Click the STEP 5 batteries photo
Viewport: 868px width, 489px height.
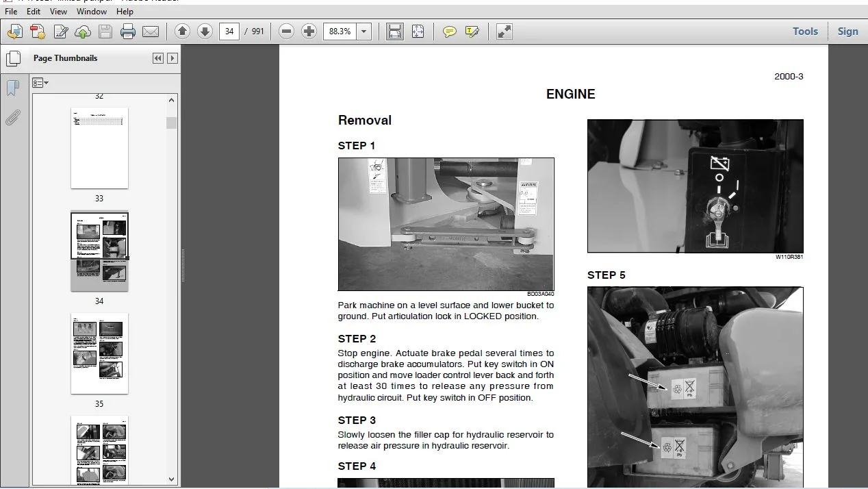point(695,387)
